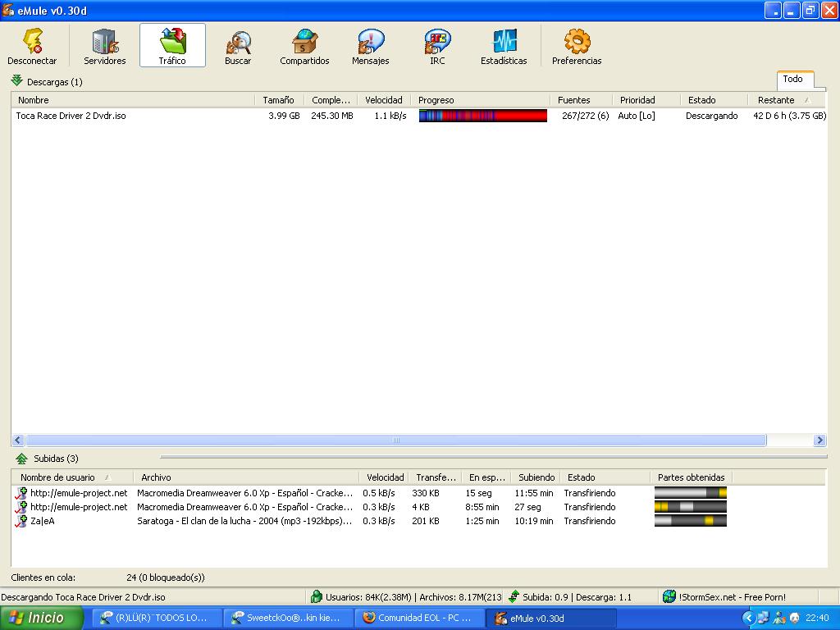
Task: Click the StormSex.net server name in status bar
Action: 732,597
